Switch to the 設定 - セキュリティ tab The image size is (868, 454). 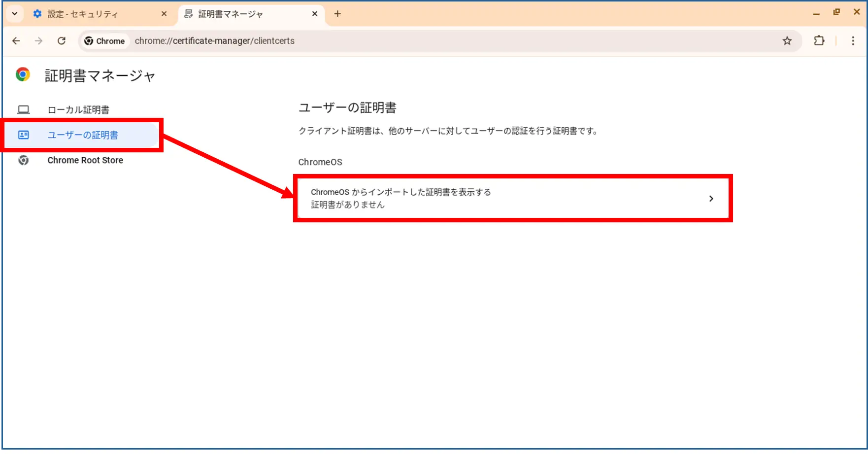pyautogui.click(x=94, y=14)
